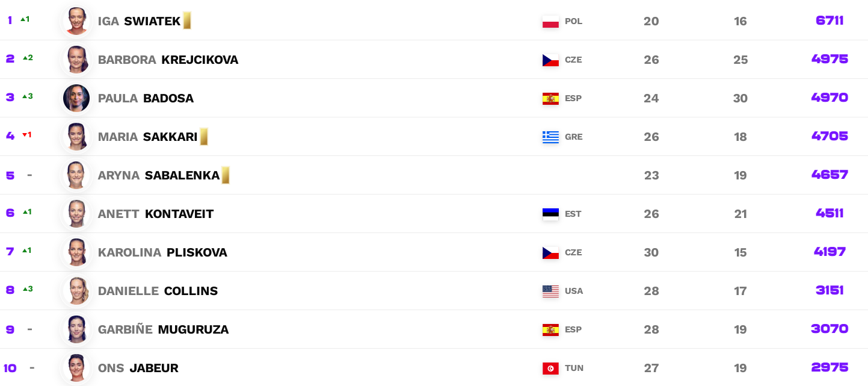
Task: Click Sakkari's red rank-down arrow
Action: 25,135
